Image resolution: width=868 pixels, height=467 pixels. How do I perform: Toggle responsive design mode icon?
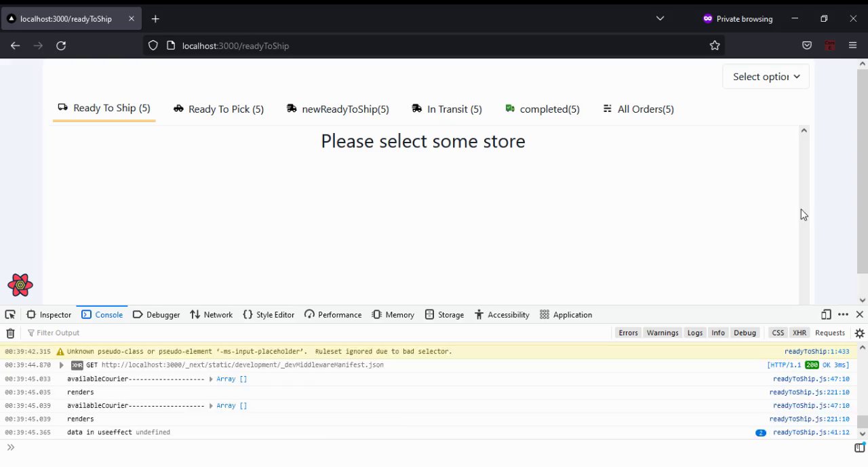826,315
